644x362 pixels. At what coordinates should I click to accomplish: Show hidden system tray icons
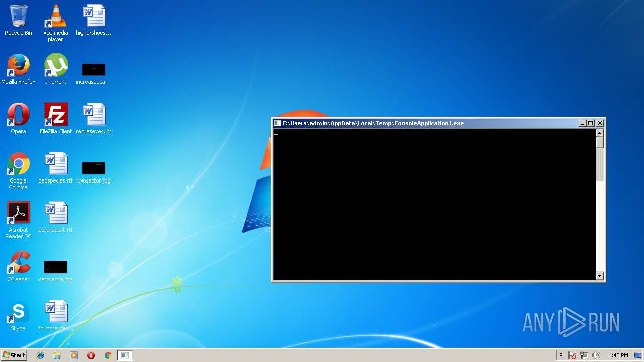[x=561, y=355]
